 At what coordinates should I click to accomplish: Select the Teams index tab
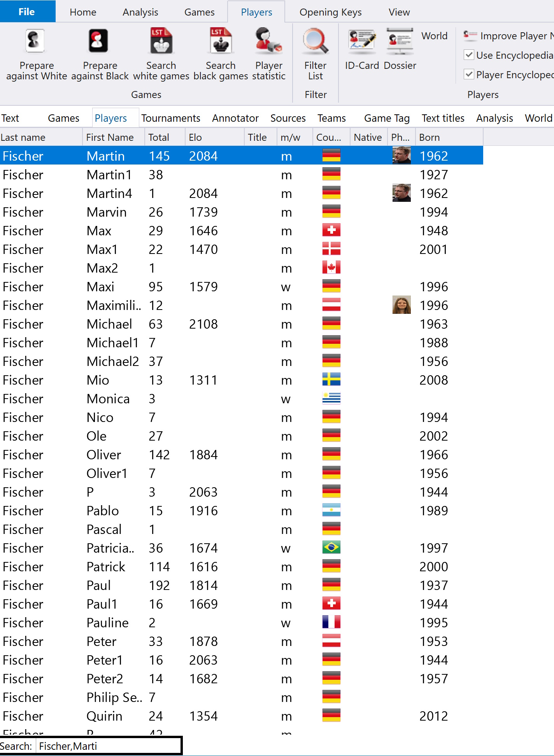(331, 118)
